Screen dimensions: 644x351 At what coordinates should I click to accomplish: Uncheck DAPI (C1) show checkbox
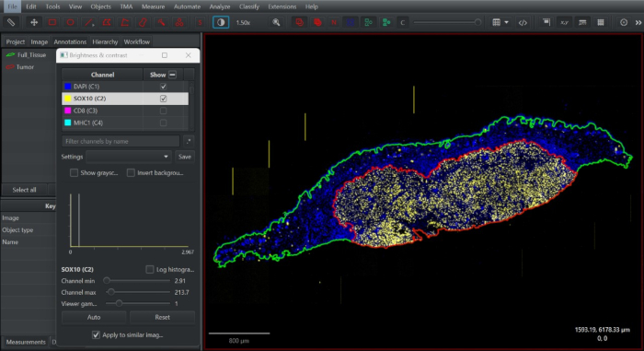[x=163, y=87]
